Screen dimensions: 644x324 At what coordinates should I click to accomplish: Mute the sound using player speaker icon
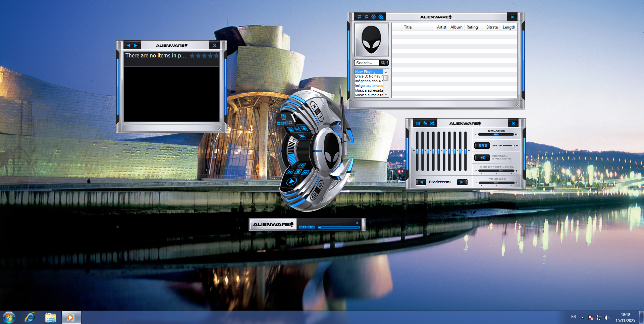pos(302,165)
